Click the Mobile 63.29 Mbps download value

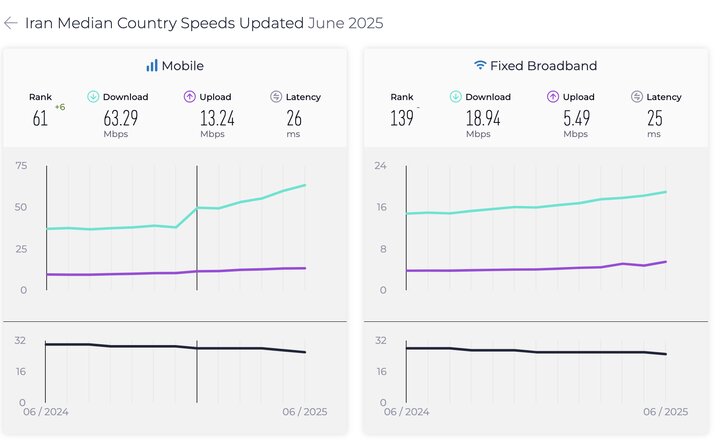point(121,119)
